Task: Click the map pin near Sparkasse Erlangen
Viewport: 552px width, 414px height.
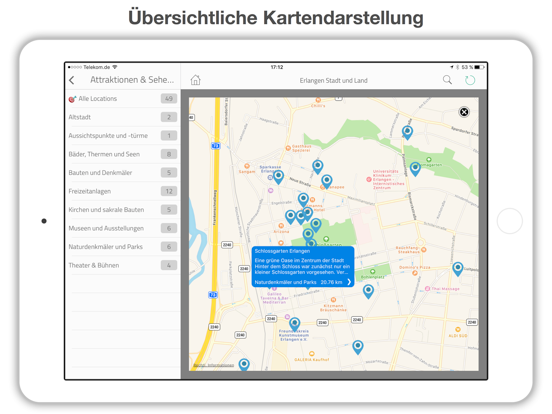Action: tap(278, 177)
